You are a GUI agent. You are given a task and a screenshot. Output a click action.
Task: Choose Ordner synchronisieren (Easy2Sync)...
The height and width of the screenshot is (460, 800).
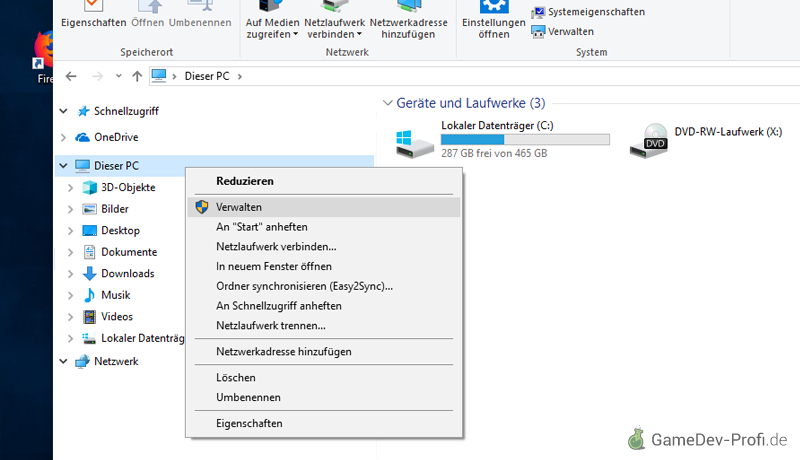324,286
